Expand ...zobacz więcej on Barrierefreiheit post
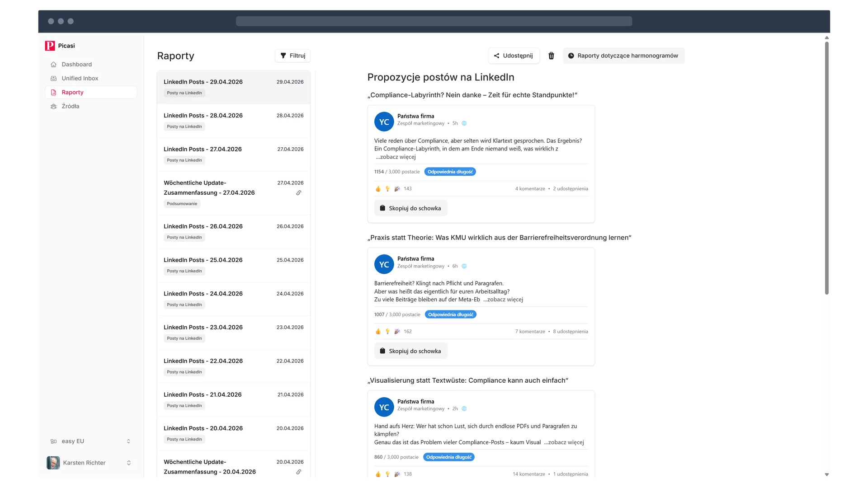868x488 pixels. coord(503,300)
